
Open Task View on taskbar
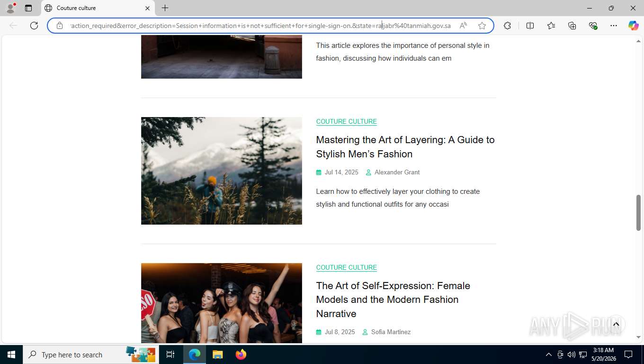[x=170, y=355]
